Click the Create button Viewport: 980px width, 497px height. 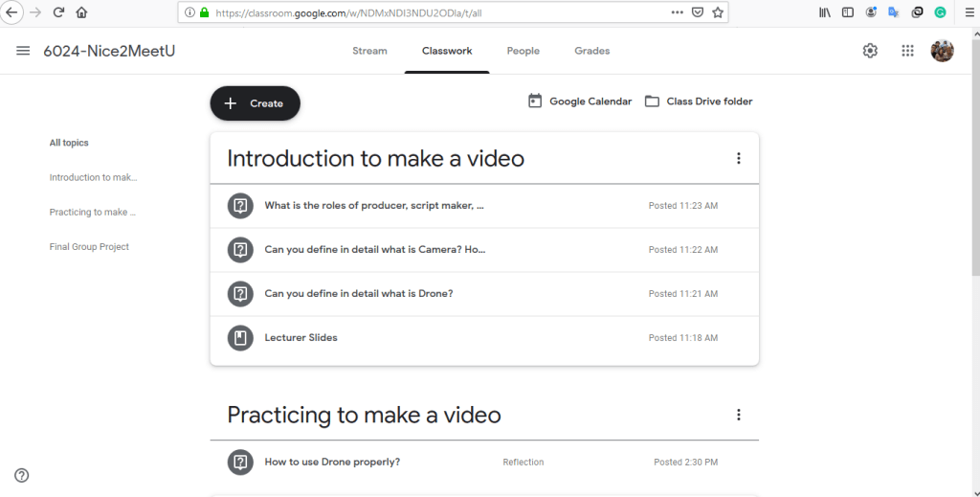pos(255,103)
